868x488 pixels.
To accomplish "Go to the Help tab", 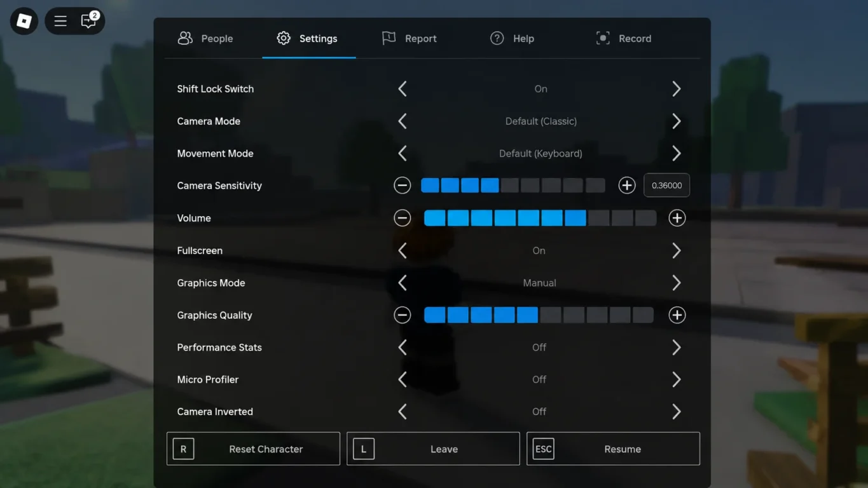I will point(512,39).
